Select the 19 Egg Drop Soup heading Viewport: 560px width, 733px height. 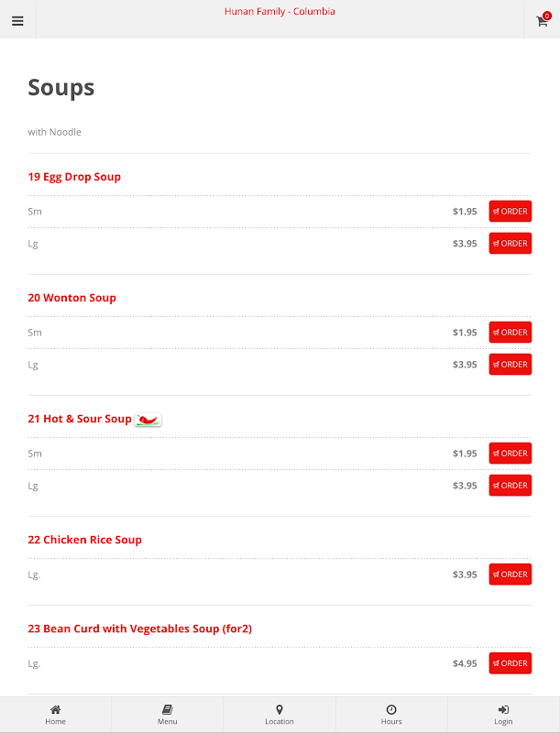74,177
